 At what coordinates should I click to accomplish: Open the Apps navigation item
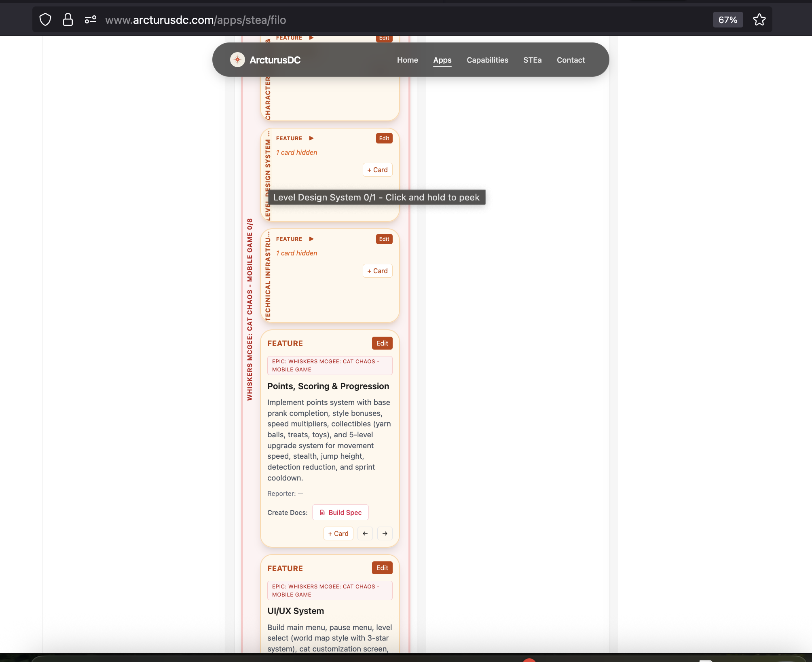[x=442, y=60]
